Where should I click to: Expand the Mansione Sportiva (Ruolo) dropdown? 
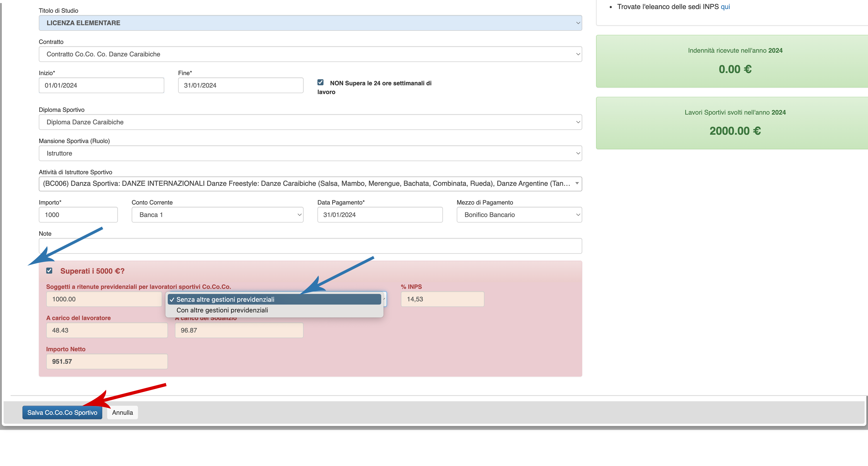pyautogui.click(x=310, y=153)
